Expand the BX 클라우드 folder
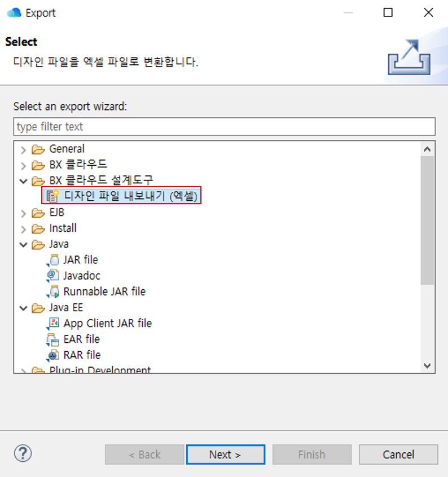Image resolution: width=448 pixels, height=477 pixels. click(23, 165)
